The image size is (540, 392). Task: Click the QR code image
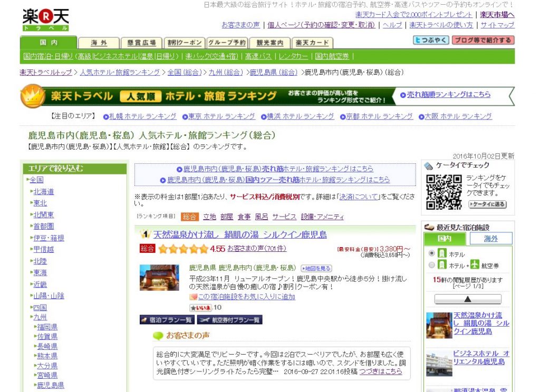(x=443, y=192)
